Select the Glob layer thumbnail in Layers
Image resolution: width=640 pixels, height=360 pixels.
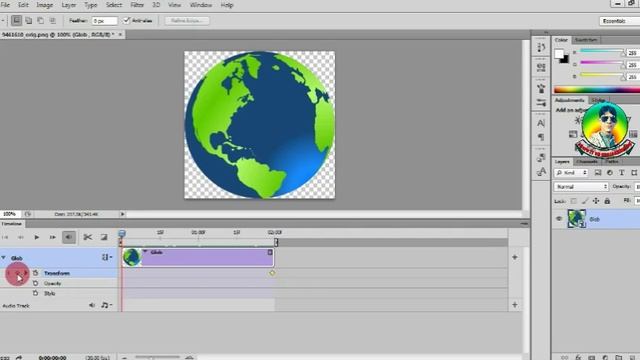coord(577,219)
